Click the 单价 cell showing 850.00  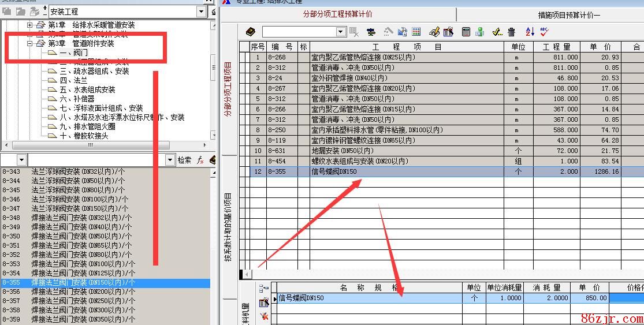(x=590, y=298)
